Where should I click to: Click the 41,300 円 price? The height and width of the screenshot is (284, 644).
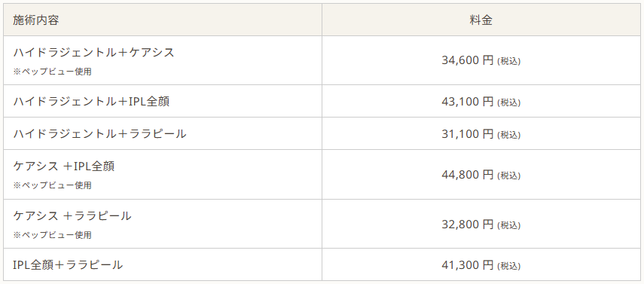click(x=468, y=265)
